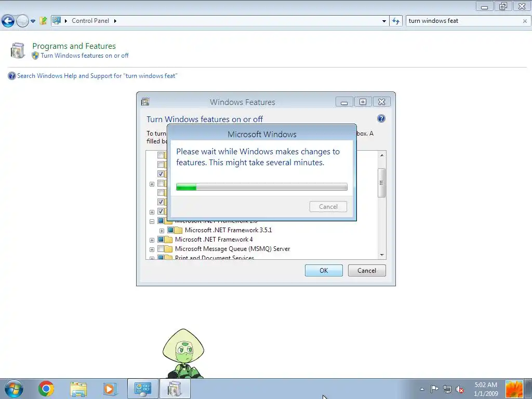Select the Microsoft .NET Framework 3.5.1 row text
This screenshot has width=532, height=399.
pos(229,230)
